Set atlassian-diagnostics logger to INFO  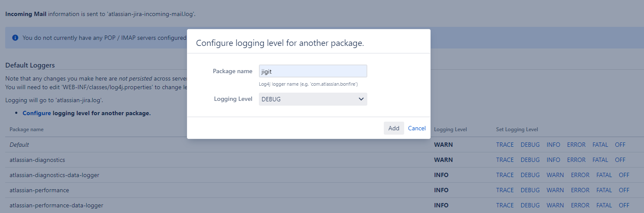click(x=553, y=160)
